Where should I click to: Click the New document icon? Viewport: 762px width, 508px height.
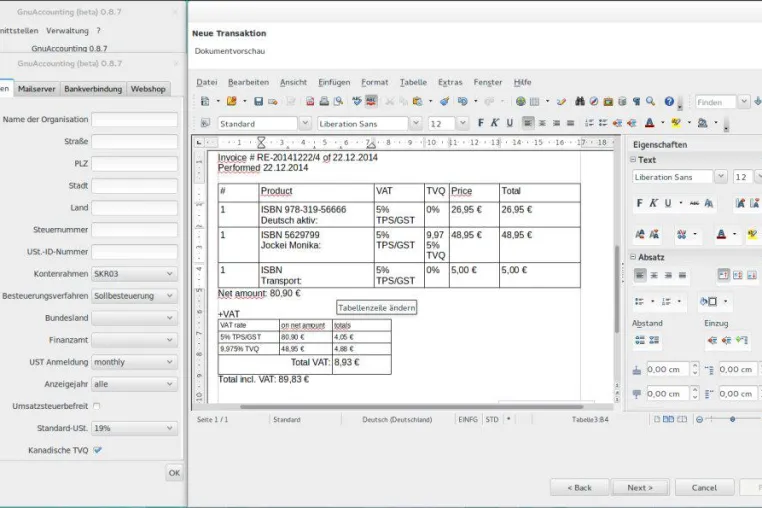pos(205,101)
